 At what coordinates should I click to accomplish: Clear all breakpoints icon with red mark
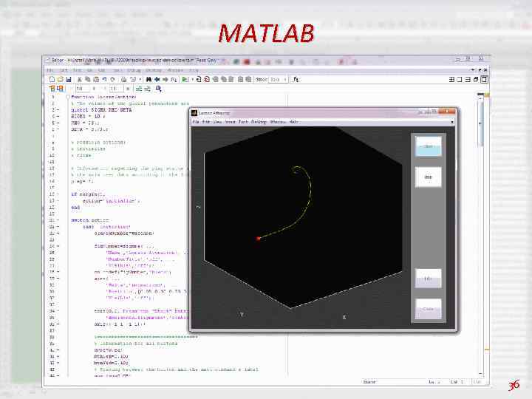click(207, 79)
